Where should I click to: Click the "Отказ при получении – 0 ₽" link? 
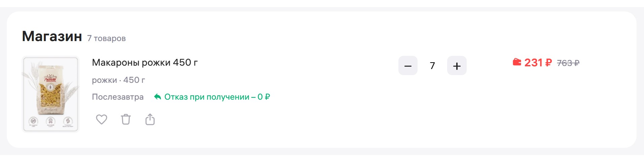point(217,97)
